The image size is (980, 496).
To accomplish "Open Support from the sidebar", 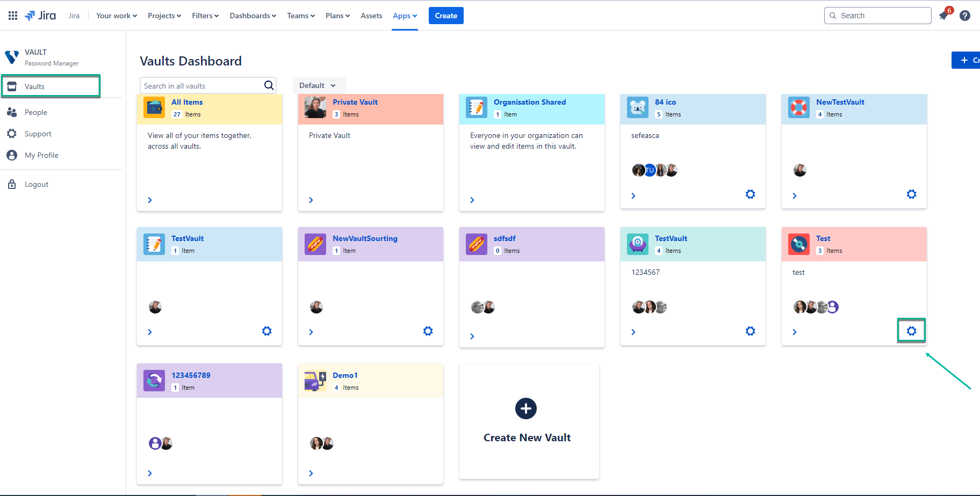I will [38, 134].
